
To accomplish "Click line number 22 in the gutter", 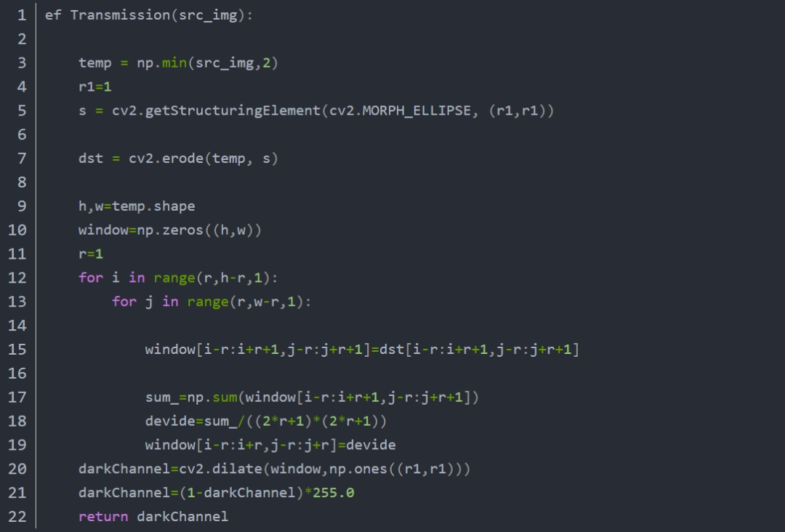I will click(x=17, y=517).
